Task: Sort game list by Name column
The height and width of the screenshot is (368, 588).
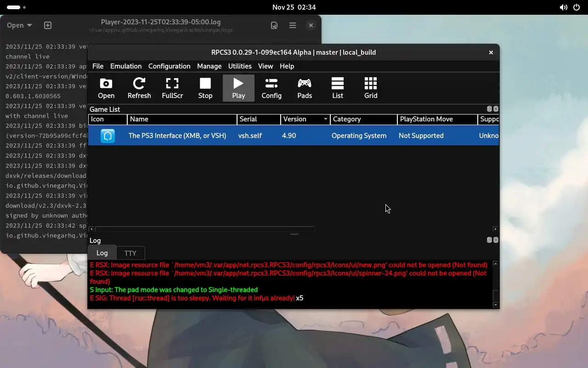Action: click(182, 119)
